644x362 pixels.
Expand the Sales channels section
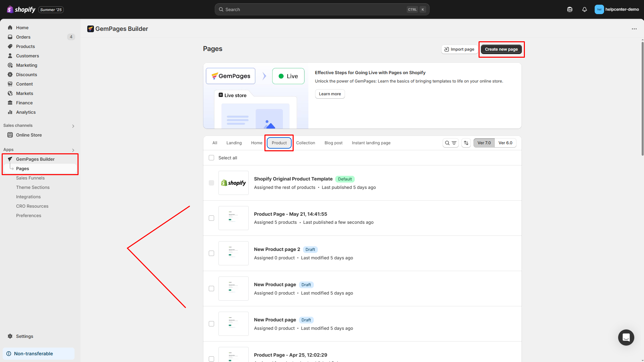click(73, 126)
